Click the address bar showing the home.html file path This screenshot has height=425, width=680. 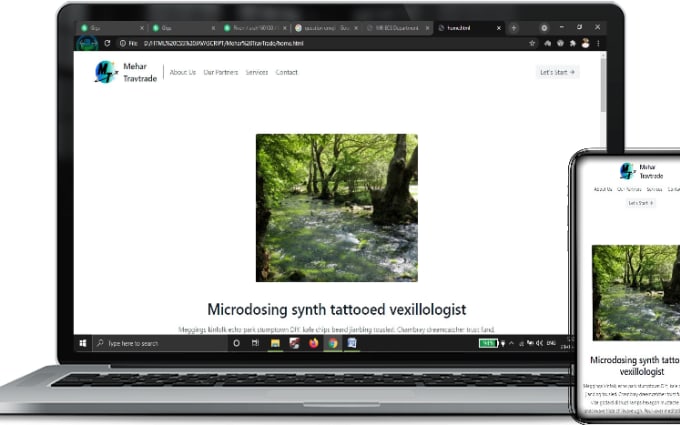click(321, 43)
